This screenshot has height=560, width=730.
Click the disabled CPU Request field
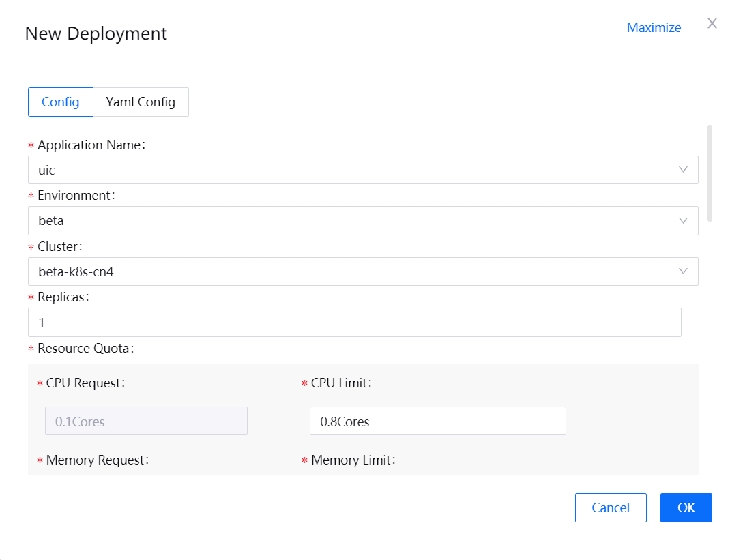[146, 421]
